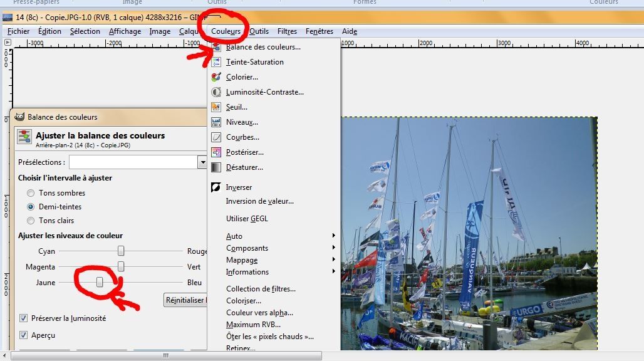Click the Inverser icon
The image size is (644, 361).
216,187
